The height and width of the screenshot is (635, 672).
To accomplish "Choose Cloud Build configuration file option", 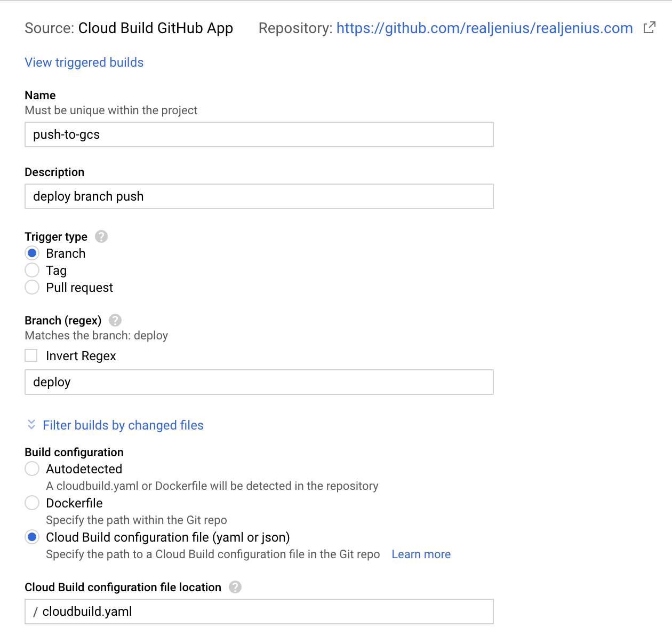I will pos(32,537).
